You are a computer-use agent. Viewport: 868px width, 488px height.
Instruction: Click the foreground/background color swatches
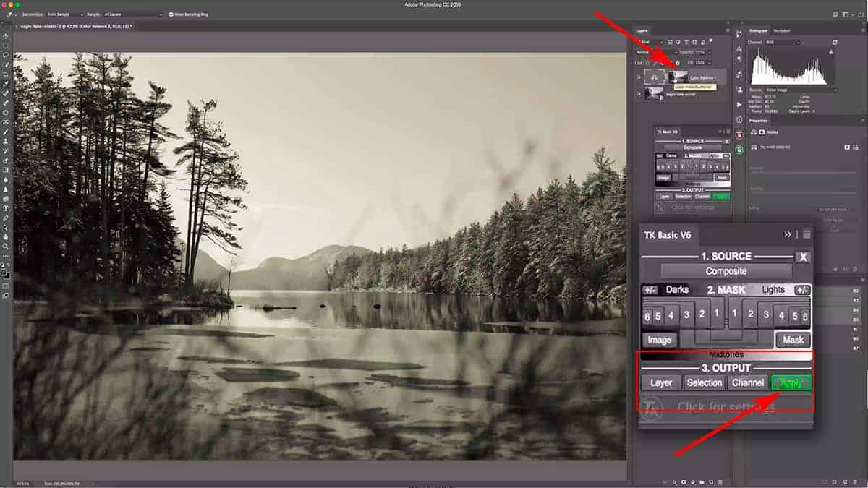(7, 273)
